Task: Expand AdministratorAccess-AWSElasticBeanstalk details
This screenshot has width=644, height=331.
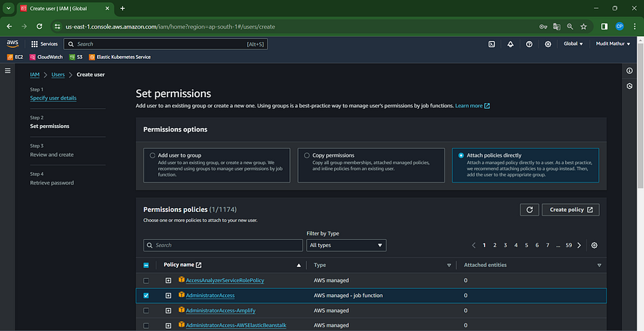Action: click(x=168, y=326)
